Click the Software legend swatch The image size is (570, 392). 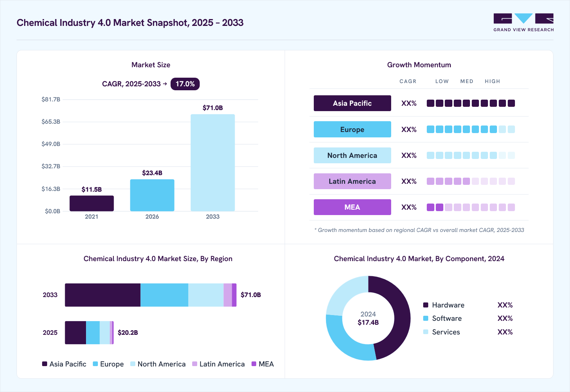pos(426,318)
